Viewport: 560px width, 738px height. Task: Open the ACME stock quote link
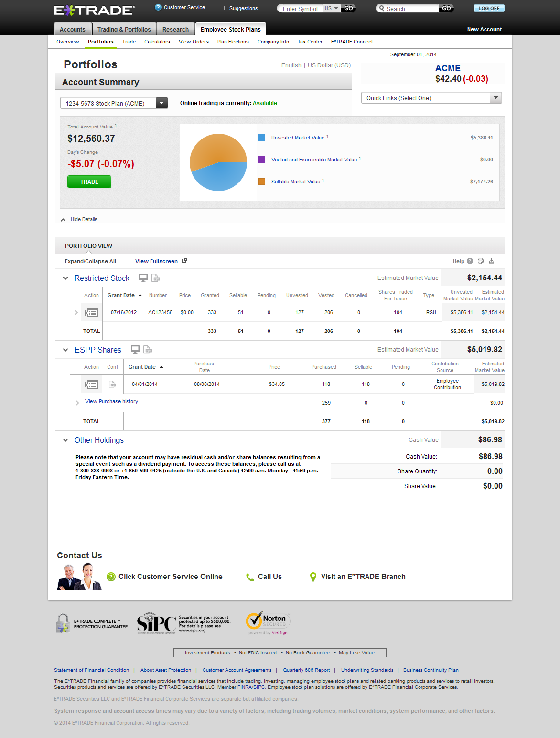[448, 68]
